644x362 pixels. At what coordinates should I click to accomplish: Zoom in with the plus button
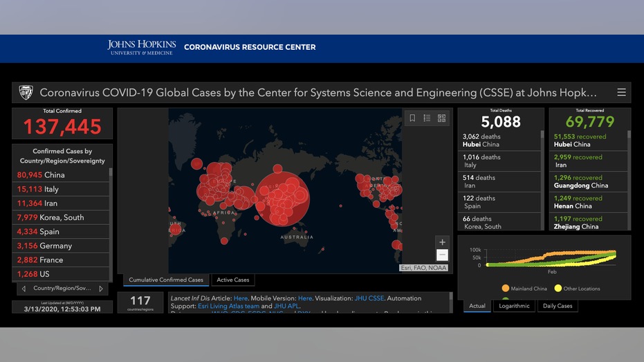(x=442, y=242)
